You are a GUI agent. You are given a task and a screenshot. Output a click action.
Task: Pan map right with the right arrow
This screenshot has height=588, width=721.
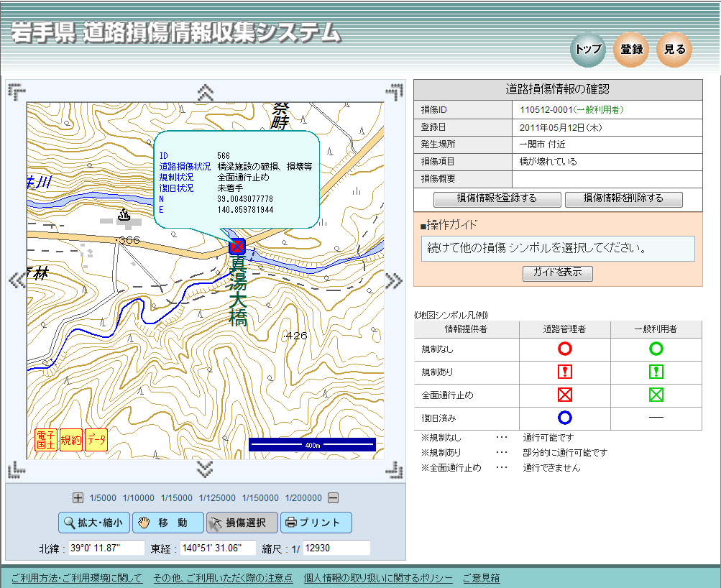[394, 280]
